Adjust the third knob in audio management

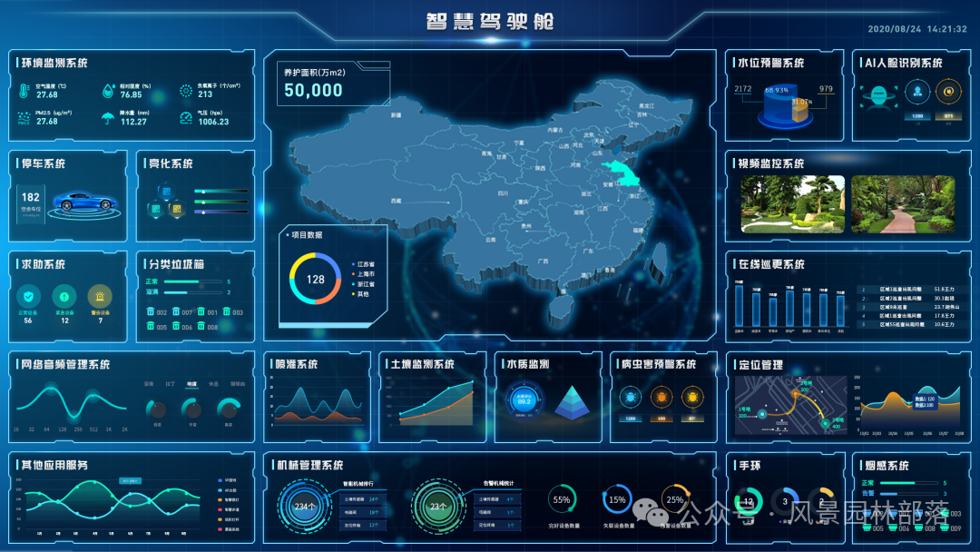229,409
